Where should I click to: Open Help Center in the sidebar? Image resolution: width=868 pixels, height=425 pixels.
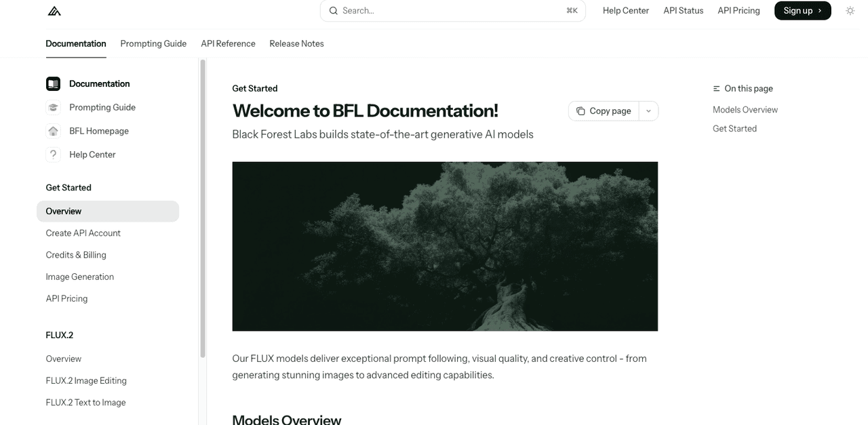(92, 155)
